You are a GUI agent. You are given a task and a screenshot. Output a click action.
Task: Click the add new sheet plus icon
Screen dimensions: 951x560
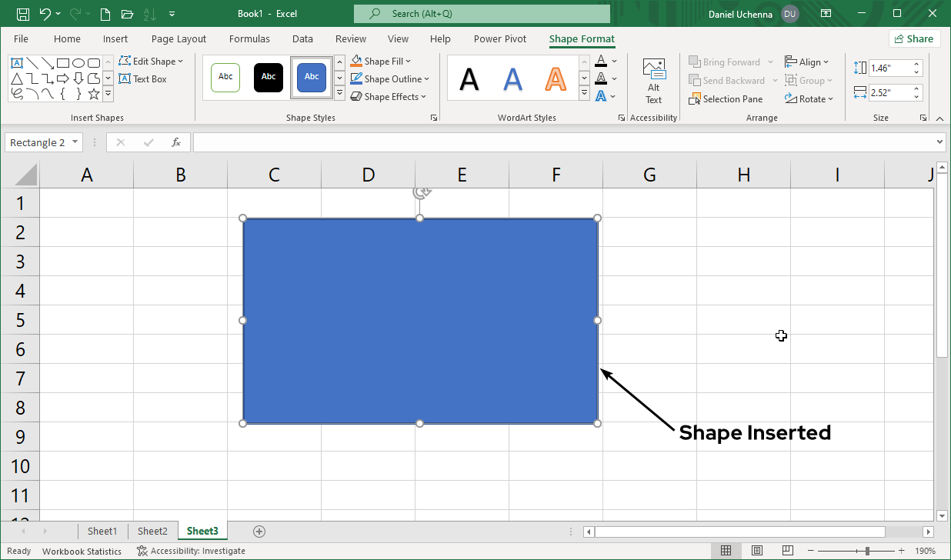point(259,532)
